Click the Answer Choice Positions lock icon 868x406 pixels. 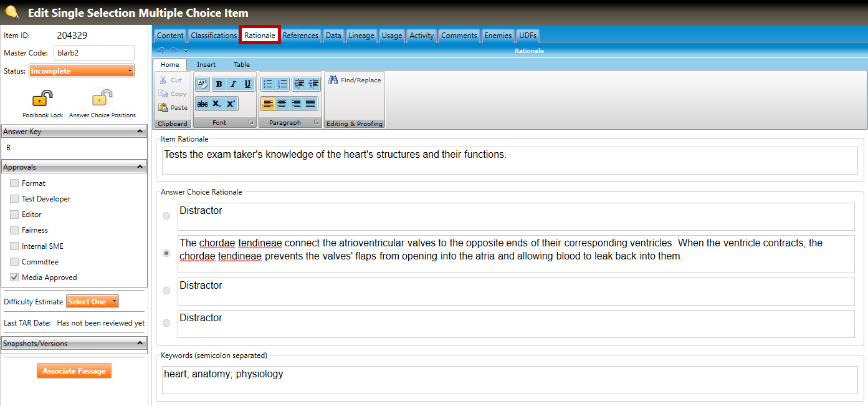click(102, 99)
